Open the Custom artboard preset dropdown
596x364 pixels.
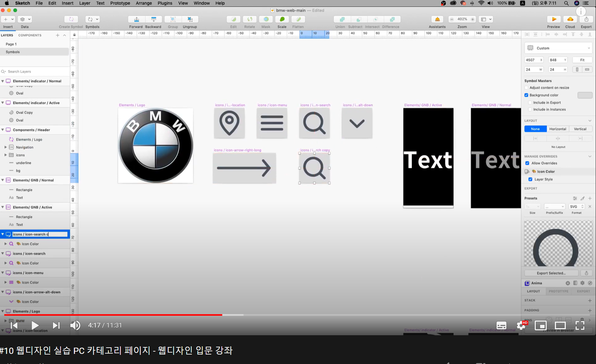[x=558, y=48]
